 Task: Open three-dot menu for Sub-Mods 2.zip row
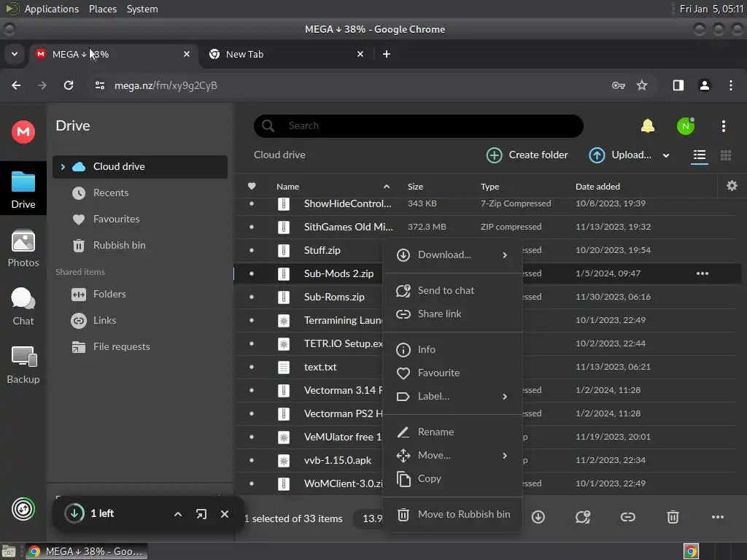(703, 273)
